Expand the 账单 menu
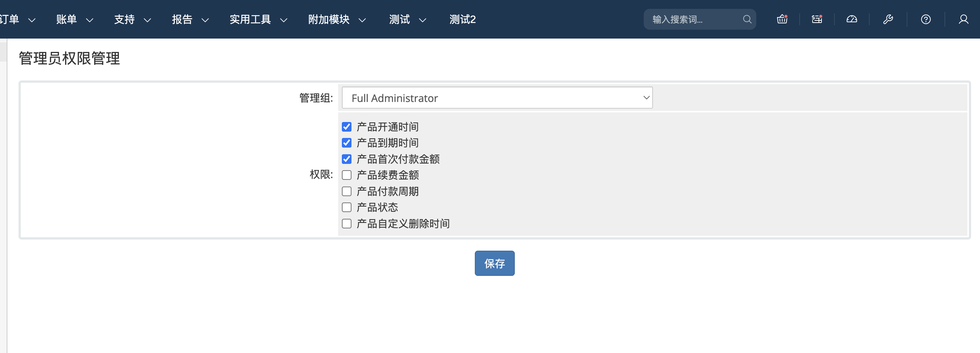Image resolution: width=980 pixels, height=353 pixels. point(74,19)
